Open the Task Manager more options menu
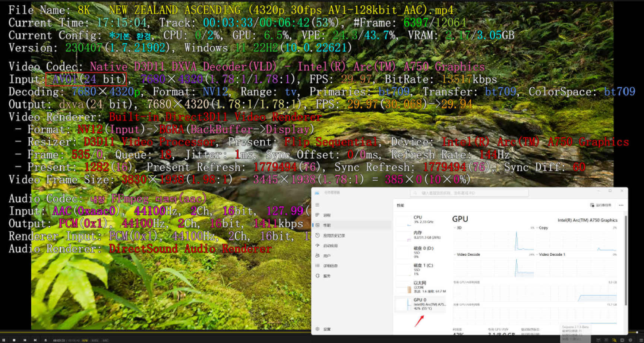The width and height of the screenshot is (644, 343). [621, 205]
